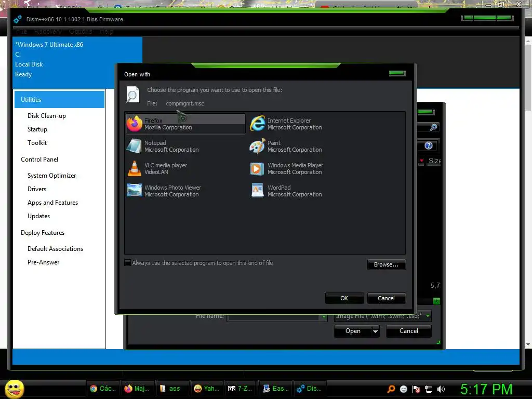
Task: Open System Optimizer in sidebar
Action: [51, 176]
